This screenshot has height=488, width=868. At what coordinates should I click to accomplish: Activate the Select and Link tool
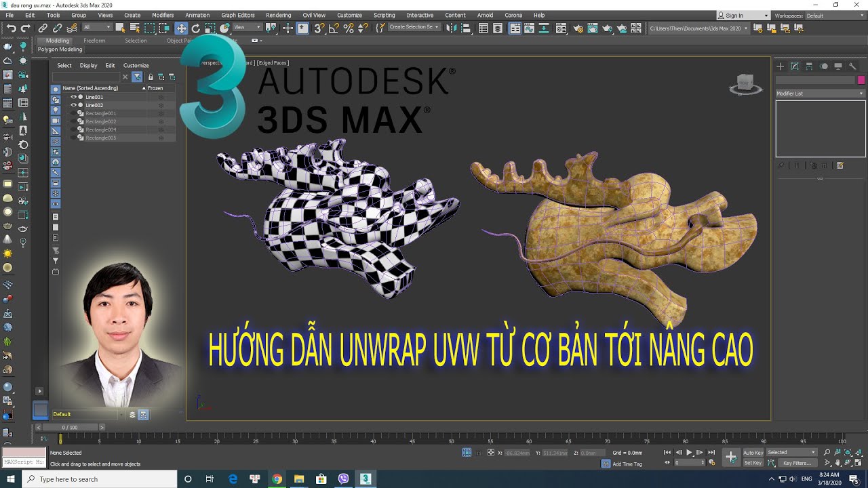(x=43, y=28)
